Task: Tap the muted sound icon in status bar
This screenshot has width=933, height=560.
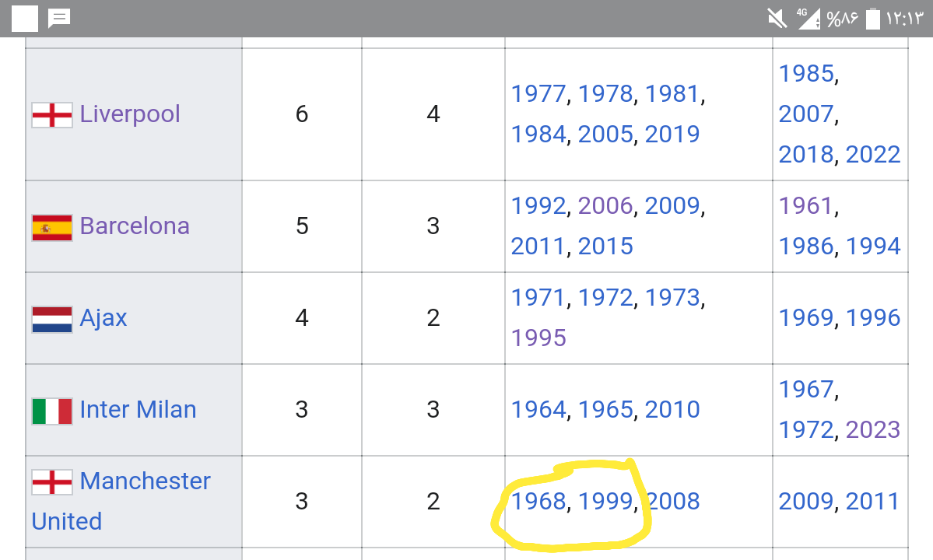Action: (777, 19)
